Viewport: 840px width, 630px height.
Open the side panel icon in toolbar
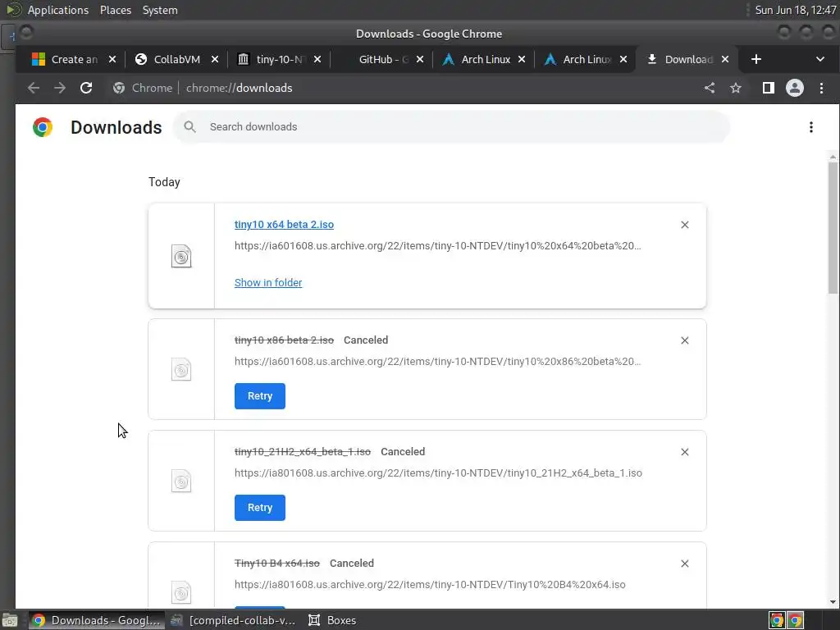tap(768, 88)
